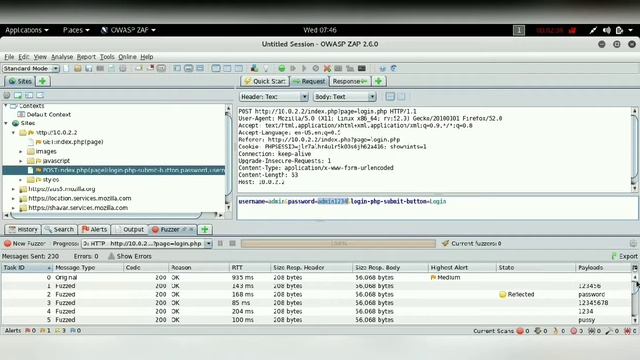
Task: Click the New Fuzzer button
Action: point(24,244)
